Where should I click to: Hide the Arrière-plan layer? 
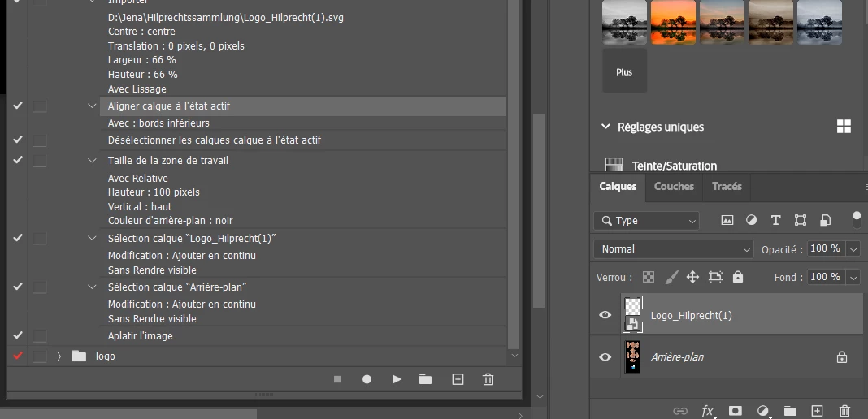click(x=605, y=357)
